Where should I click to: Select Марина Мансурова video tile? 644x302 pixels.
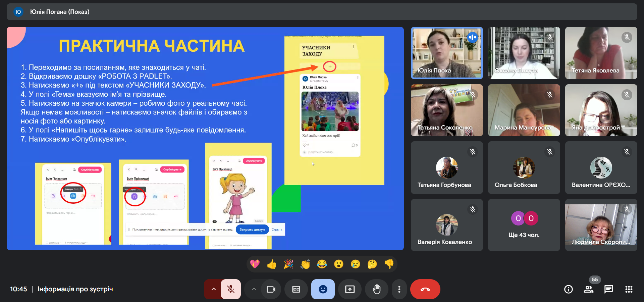click(x=524, y=110)
